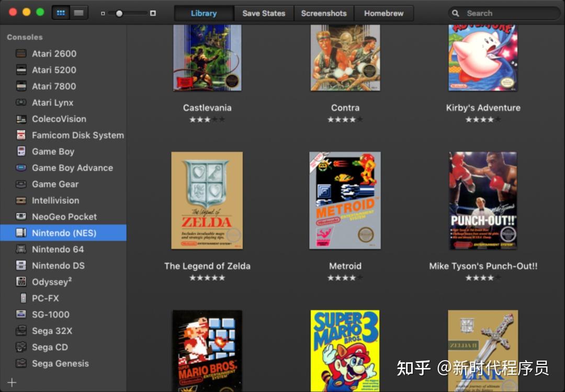Click the Consoles section header
The width and height of the screenshot is (565, 392).
pos(25,37)
